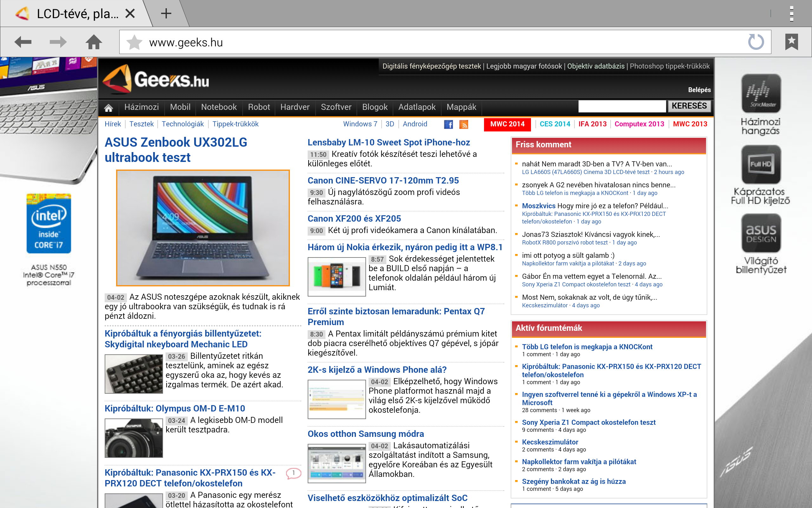Open the Adatlapok menu
The width and height of the screenshot is (812, 508).
(417, 107)
